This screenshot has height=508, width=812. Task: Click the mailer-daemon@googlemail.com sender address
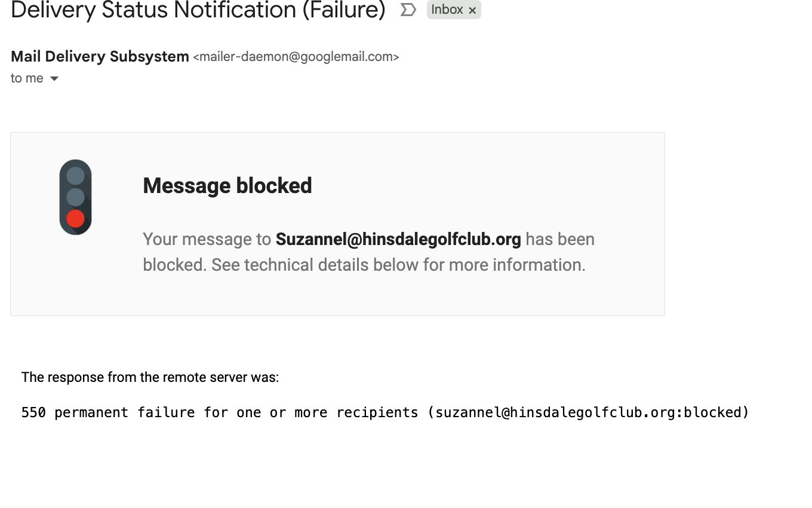[x=296, y=57]
